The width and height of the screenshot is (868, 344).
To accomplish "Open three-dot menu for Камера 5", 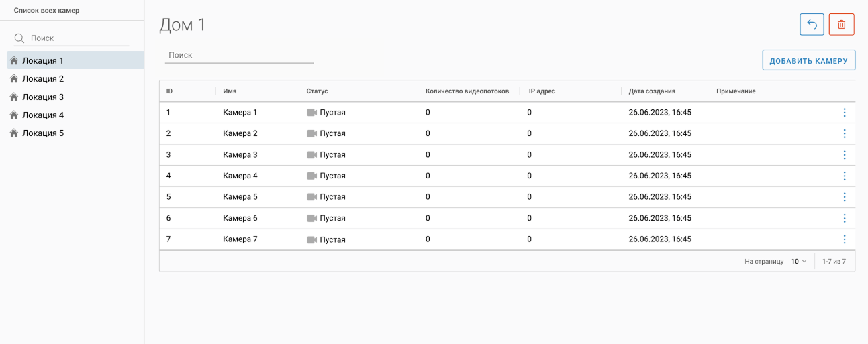I will [844, 197].
